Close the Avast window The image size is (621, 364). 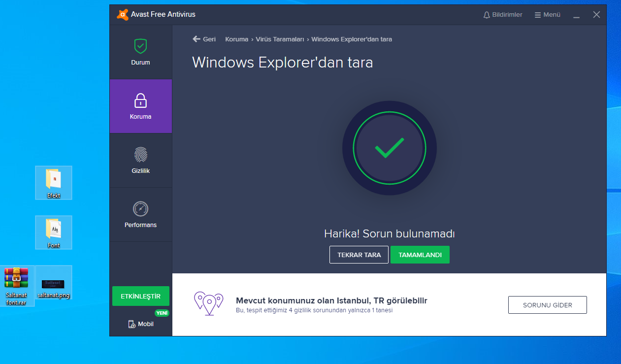pos(596,15)
